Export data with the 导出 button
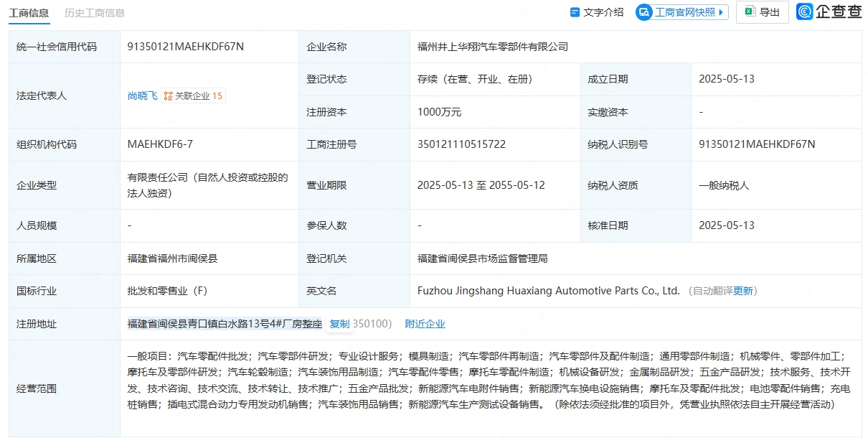 (x=763, y=12)
